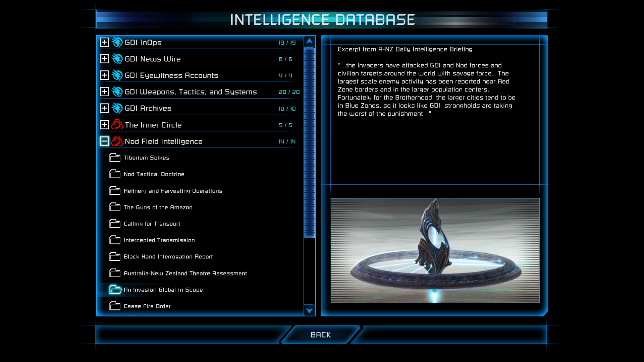Expand The Inner Circle category

(x=104, y=125)
